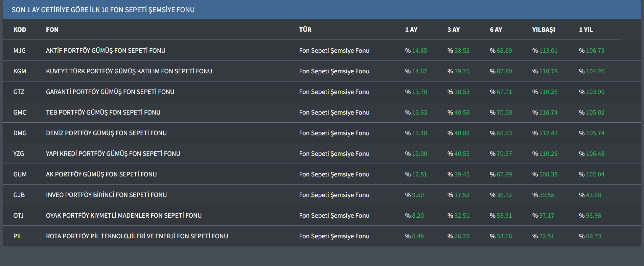This screenshot has height=266, width=644.
Task: Open AK PORTFÖY GÜMÜŞ FON SEPETİ FONU
Action: coord(101,174)
